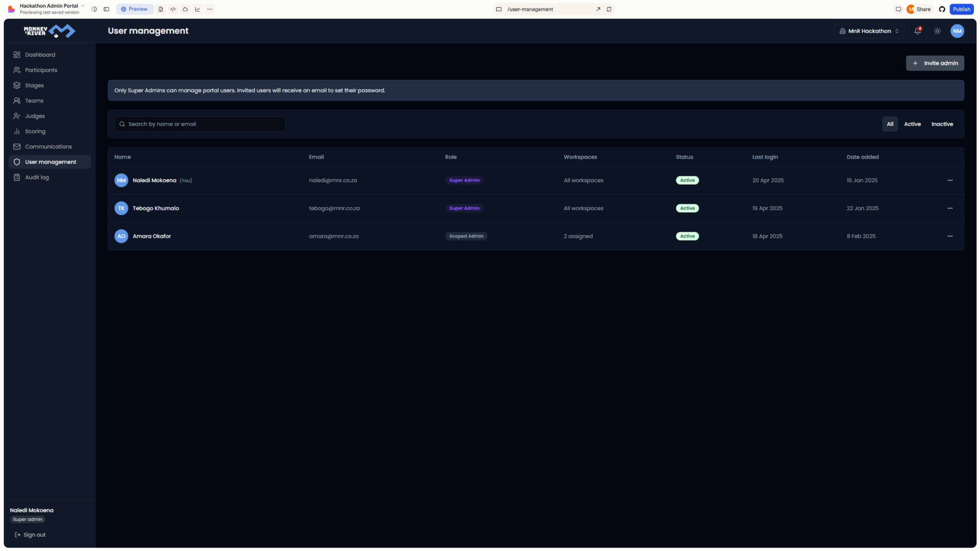The image size is (980, 551).
Task: Click the Publish button
Action: [x=961, y=9]
